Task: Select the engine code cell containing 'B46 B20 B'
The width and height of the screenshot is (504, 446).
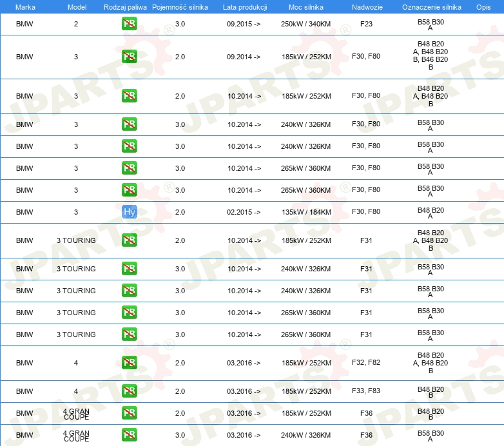Action: pyautogui.click(x=431, y=55)
